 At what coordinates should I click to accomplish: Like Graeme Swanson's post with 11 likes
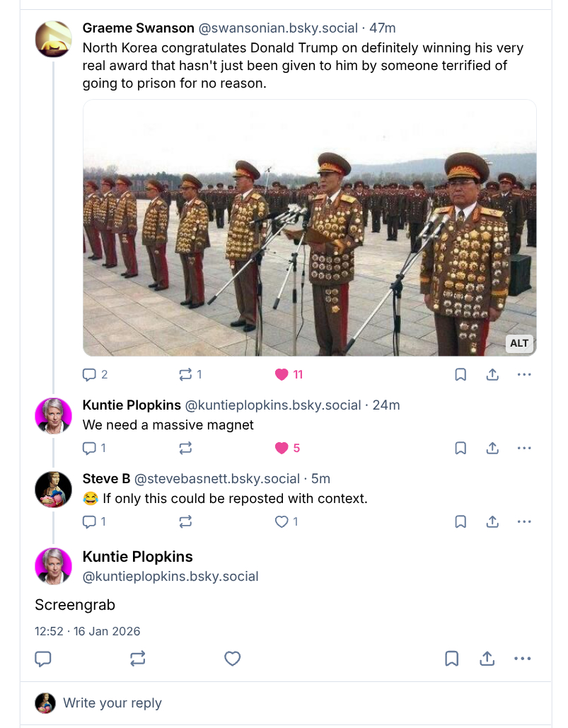(x=282, y=374)
